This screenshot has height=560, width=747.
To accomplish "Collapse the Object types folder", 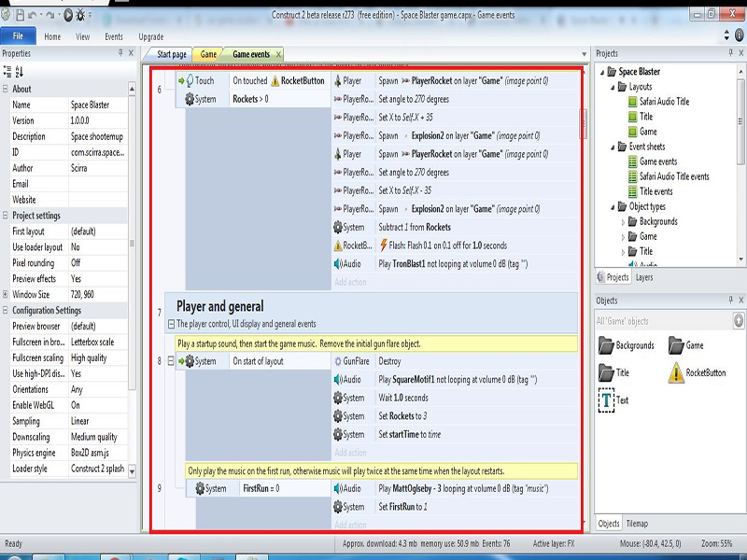I will [x=613, y=207].
